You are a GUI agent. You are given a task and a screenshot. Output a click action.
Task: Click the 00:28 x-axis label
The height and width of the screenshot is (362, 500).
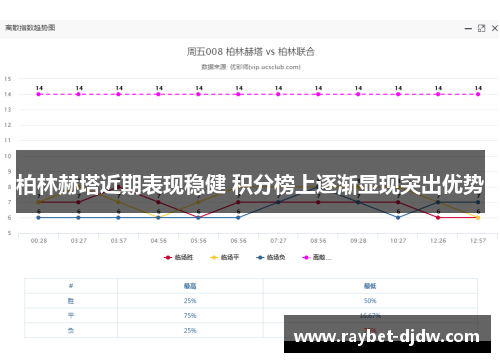point(39,241)
